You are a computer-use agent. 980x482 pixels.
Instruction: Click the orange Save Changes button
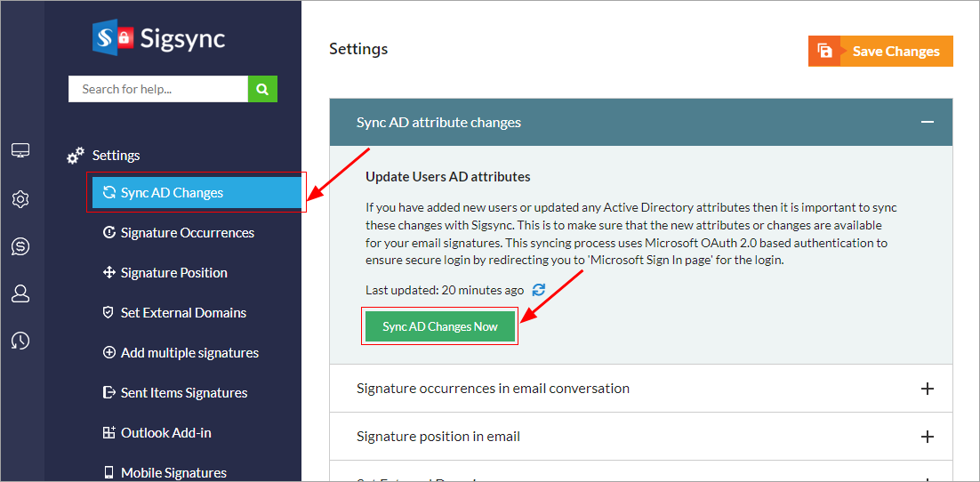coord(880,52)
